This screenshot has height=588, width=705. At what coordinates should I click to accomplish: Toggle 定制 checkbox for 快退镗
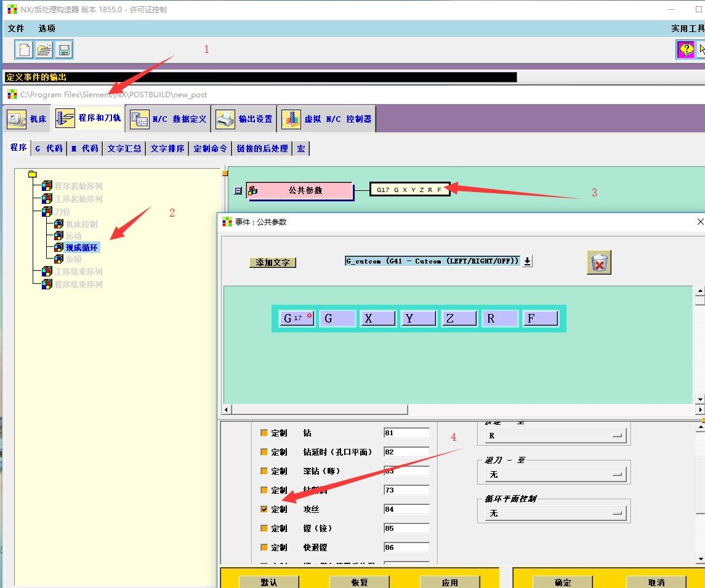coord(264,547)
